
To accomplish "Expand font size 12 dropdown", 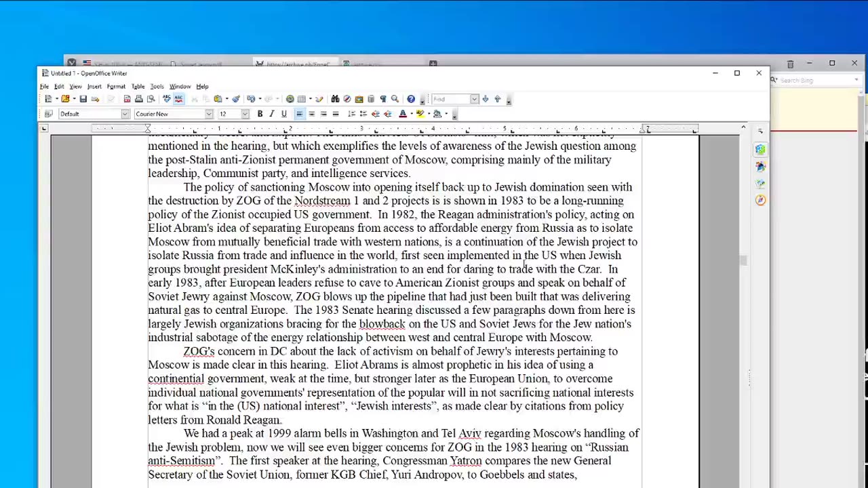I will click(245, 114).
